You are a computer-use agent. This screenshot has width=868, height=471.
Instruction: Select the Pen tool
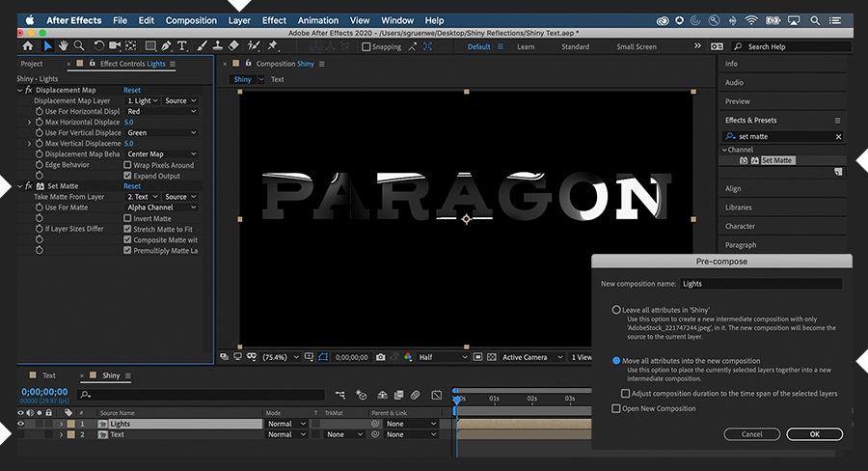tap(167, 45)
